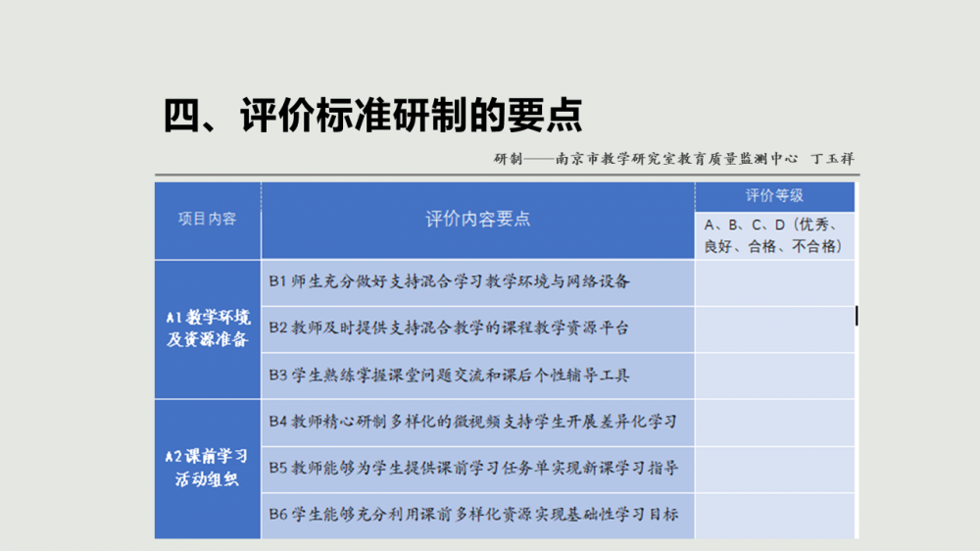
Task: Click the empty grade cell for B2
Action: click(774, 328)
